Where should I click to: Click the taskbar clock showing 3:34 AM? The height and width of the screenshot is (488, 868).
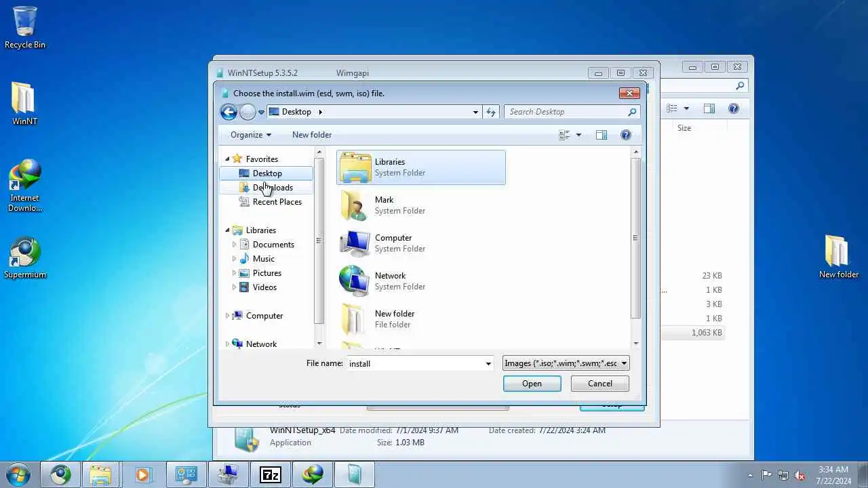click(x=833, y=475)
